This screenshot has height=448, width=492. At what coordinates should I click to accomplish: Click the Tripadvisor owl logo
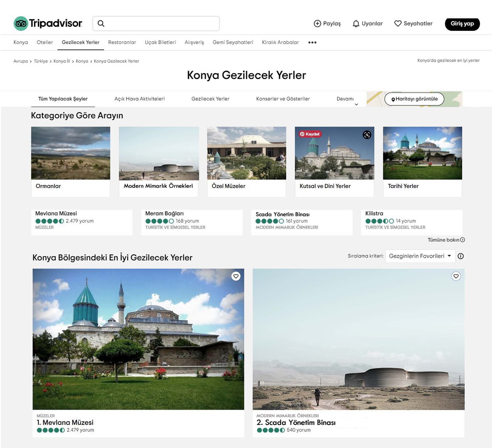pyautogui.click(x=21, y=24)
